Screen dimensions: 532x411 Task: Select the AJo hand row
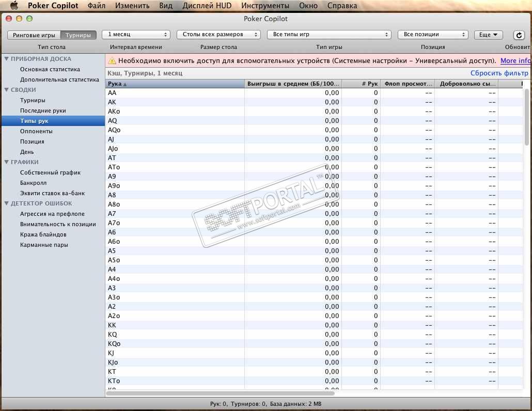click(314, 149)
